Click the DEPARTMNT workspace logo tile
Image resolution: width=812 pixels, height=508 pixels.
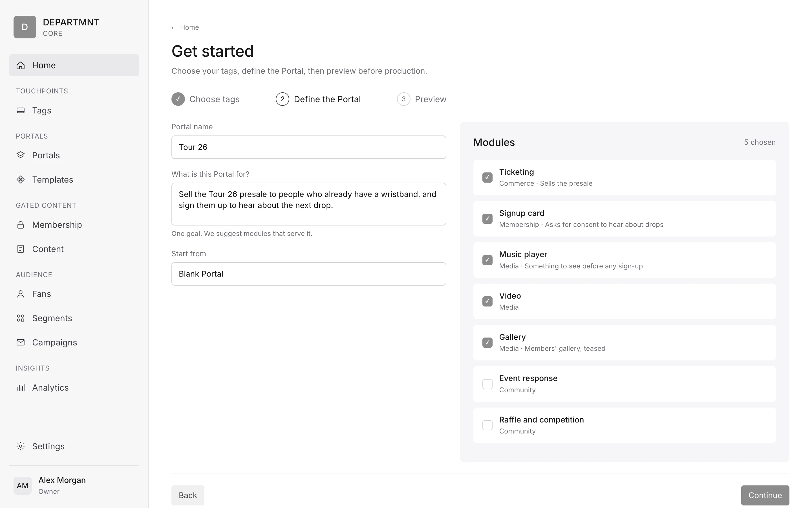pos(25,27)
